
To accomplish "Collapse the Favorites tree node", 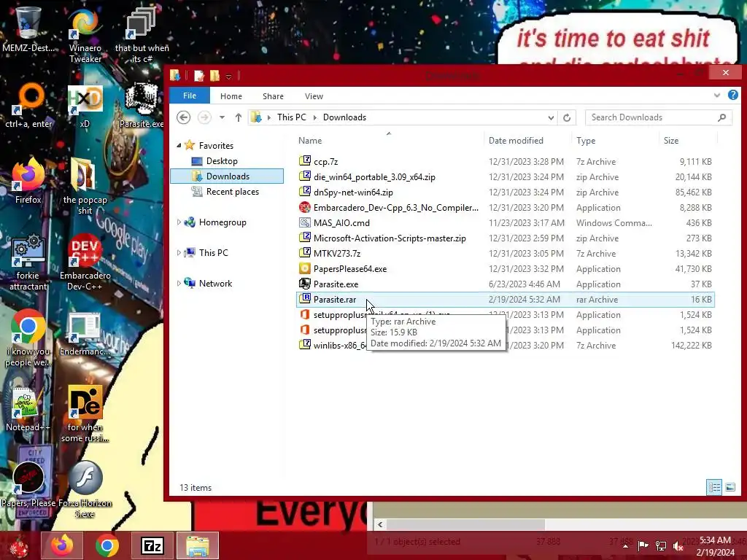I will coord(179,145).
